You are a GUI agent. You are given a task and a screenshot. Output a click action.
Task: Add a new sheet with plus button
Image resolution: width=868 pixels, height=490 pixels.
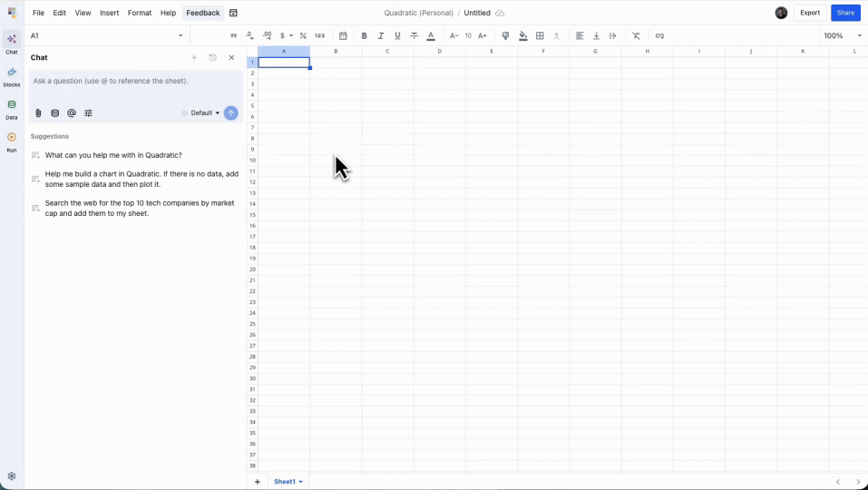pos(257,482)
